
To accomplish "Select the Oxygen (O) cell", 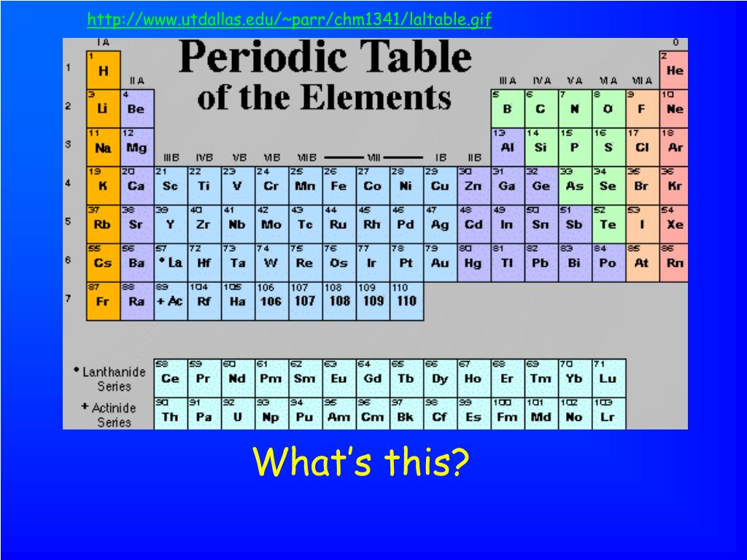I will point(609,109).
